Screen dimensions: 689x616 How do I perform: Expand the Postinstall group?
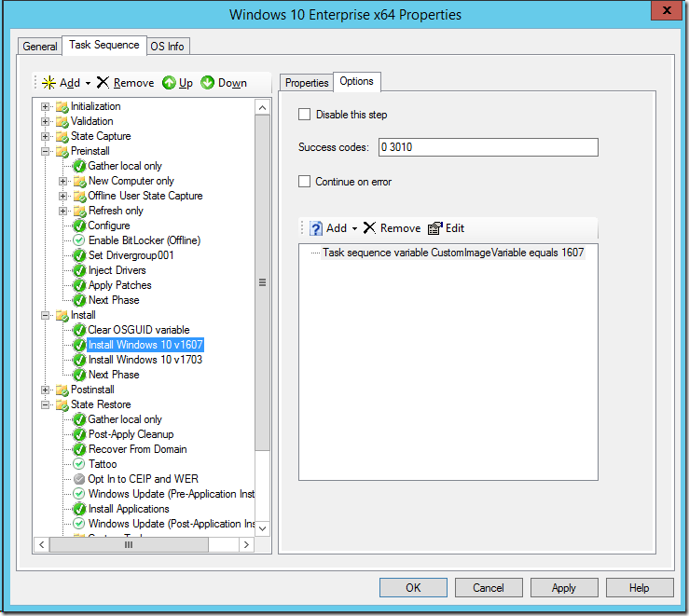(45, 390)
